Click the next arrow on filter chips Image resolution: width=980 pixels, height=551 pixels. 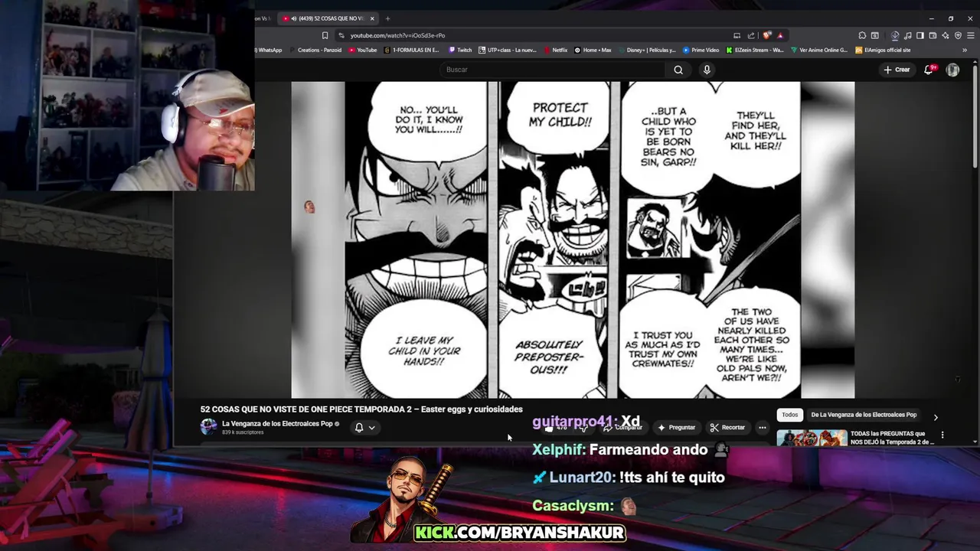click(936, 417)
